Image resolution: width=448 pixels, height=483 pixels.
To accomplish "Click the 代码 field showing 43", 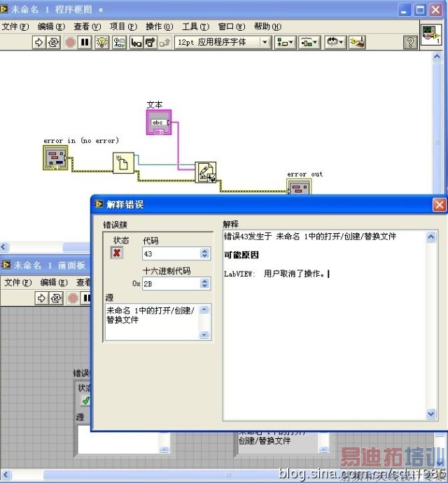I will click(171, 254).
